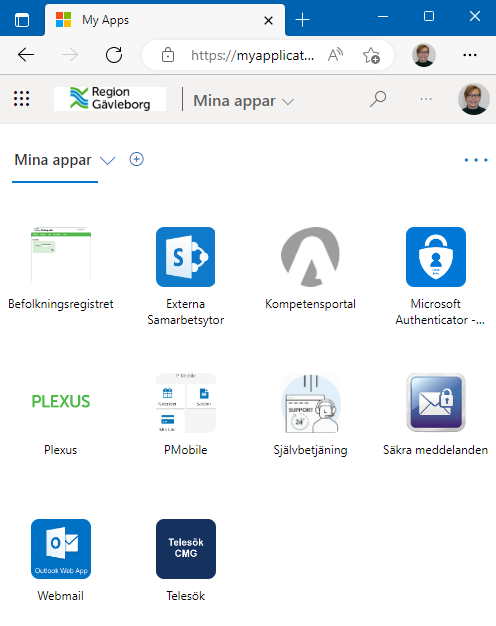Add a new collection with plus button
The image size is (496, 626).
[137, 159]
